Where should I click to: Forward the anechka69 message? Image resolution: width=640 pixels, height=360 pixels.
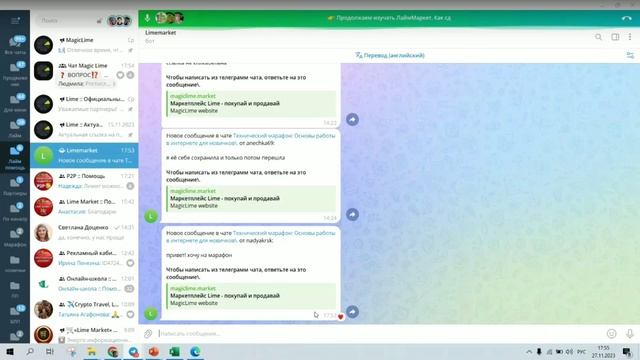click(x=352, y=214)
